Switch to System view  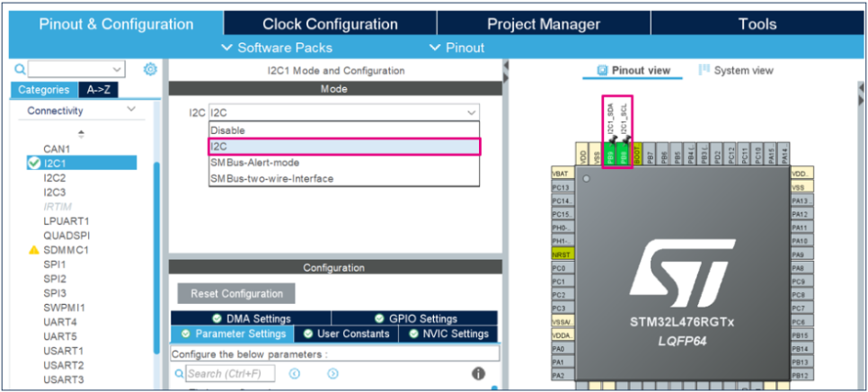pyautogui.click(x=736, y=70)
